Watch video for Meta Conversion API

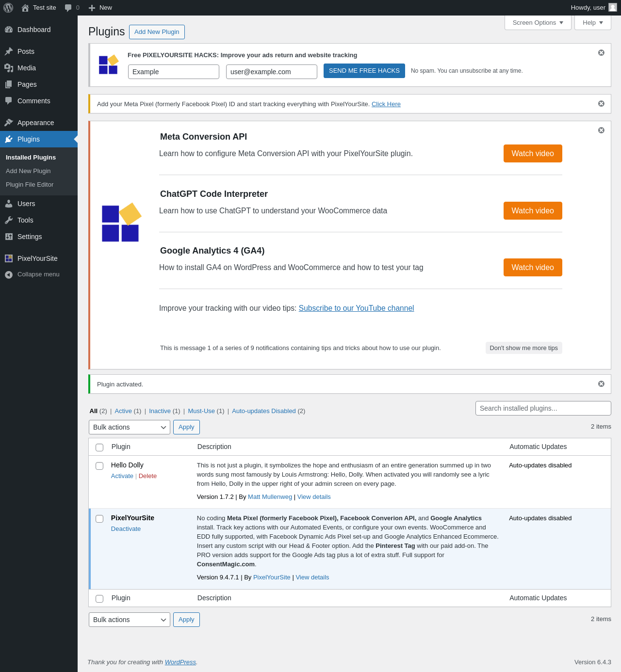533,153
